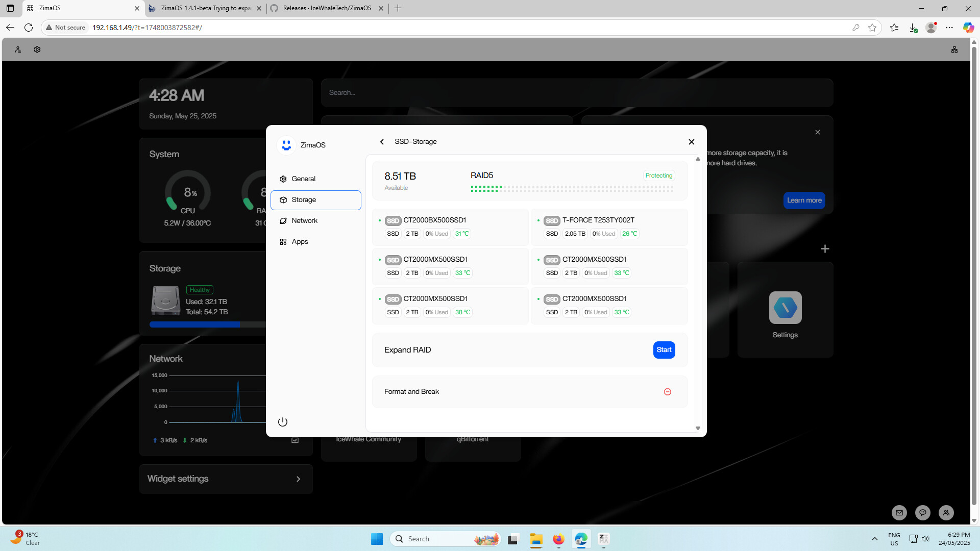
Task: Click the Windows taskbar Search box
Action: pyautogui.click(x=446, y=539)
